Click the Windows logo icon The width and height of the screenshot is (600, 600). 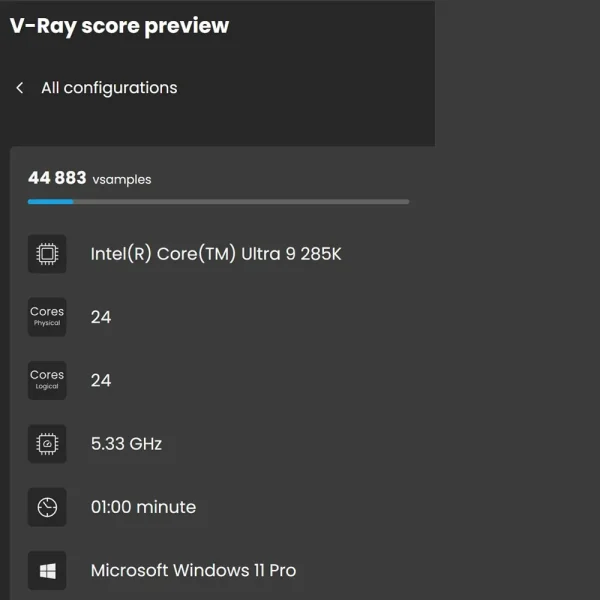point(47,570)
